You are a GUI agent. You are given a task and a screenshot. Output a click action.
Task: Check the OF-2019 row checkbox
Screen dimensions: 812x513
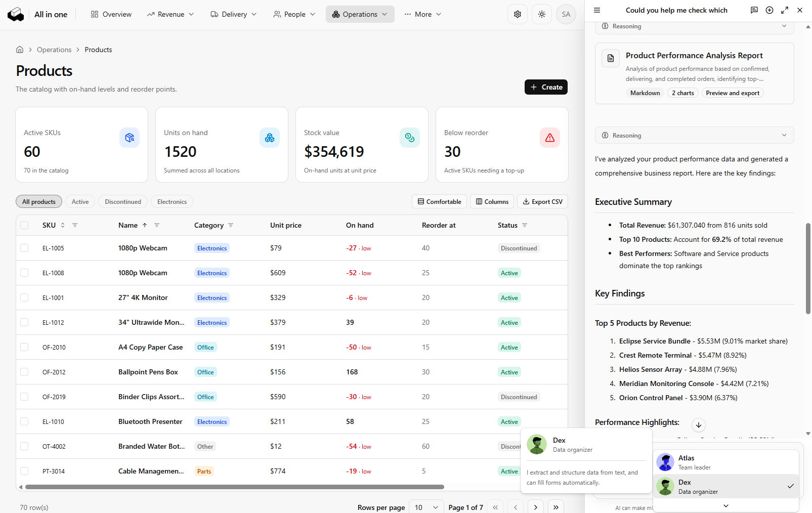point(24,397)
